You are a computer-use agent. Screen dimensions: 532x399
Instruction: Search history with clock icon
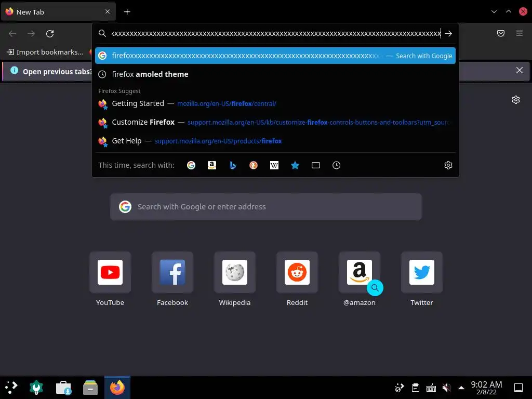(336, 165)
